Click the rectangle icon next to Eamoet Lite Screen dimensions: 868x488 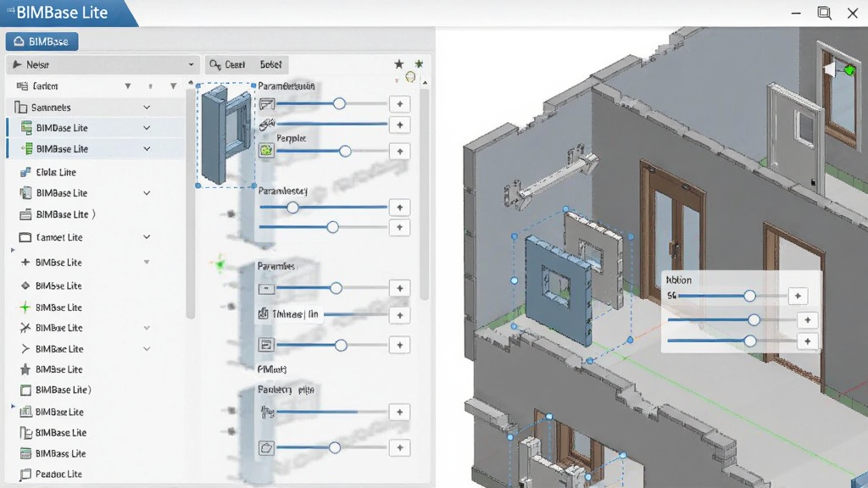[25, 237]
